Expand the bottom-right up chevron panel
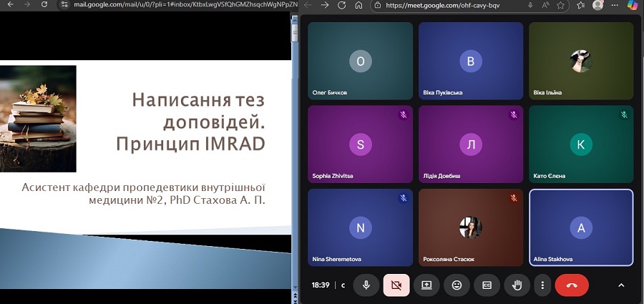This screenshot has height=304, width=644. click(x=621, y=285)
